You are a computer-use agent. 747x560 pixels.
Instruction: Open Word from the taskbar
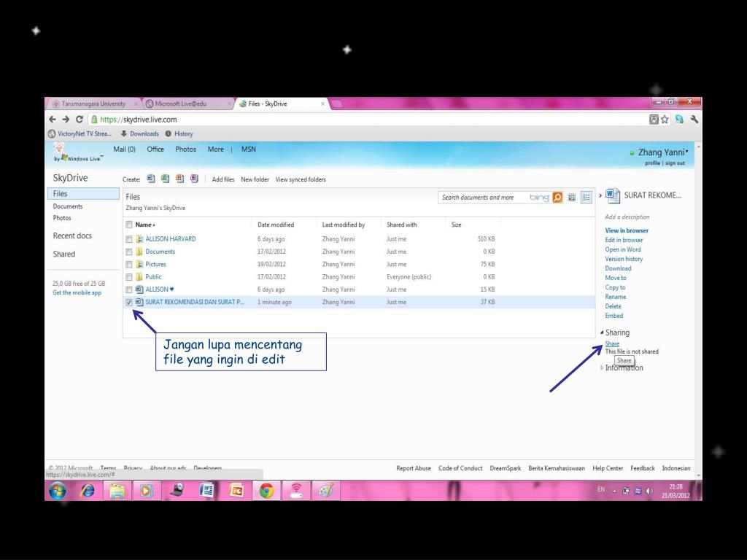pyautogui.click(x=206, y=491)
